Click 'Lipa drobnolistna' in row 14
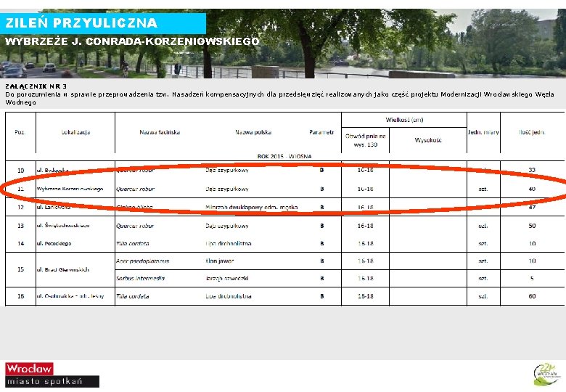 tap(228, 244)
